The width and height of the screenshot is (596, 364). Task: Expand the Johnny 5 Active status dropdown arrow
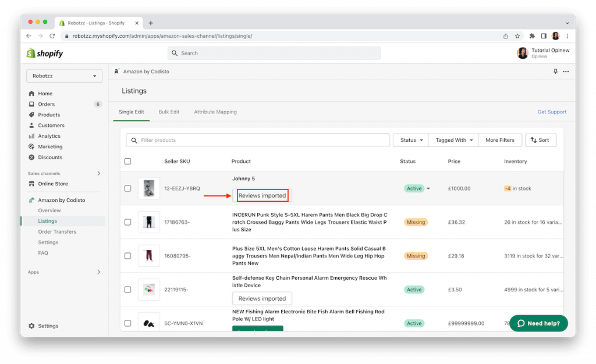tap(428, 188)
